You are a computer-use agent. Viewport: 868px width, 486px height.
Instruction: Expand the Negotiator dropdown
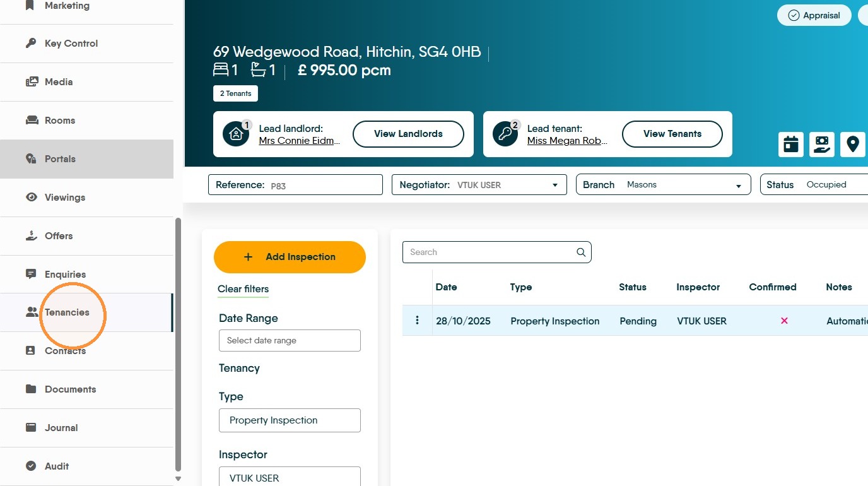(x=479, y=185)
